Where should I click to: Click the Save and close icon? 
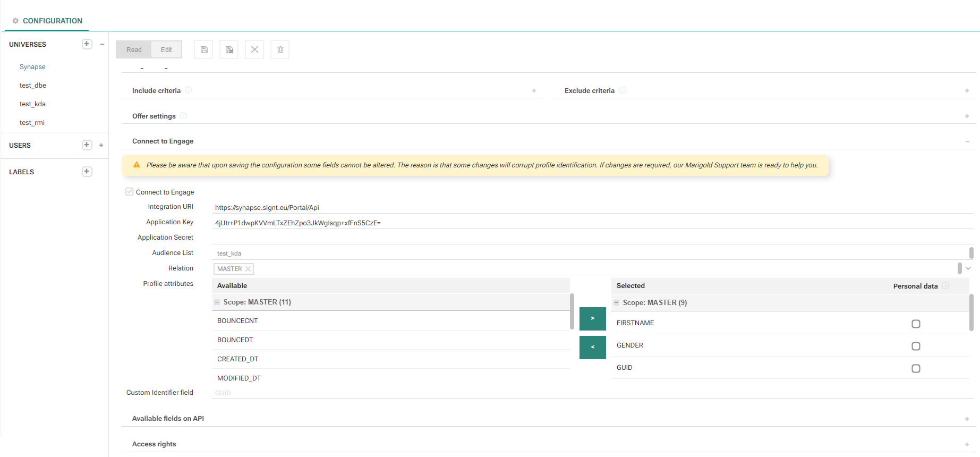pos(229,49)
